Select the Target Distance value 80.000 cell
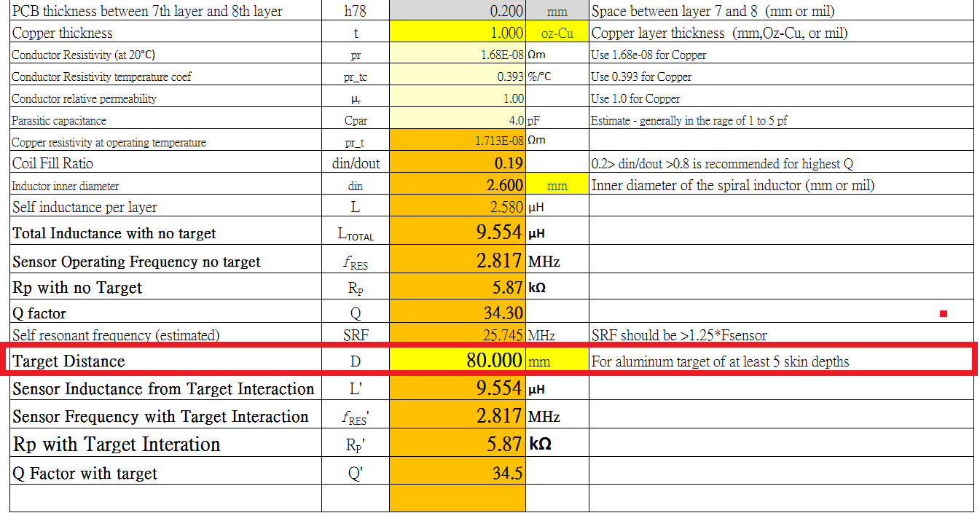This screenshot has height=521, width=980. click(458, 361)
